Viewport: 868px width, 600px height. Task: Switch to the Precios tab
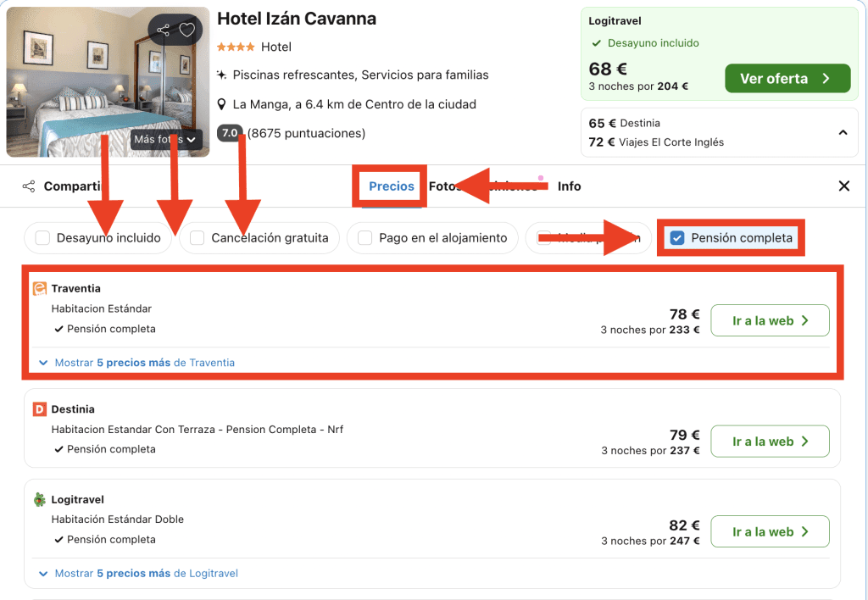click(392, 186)
